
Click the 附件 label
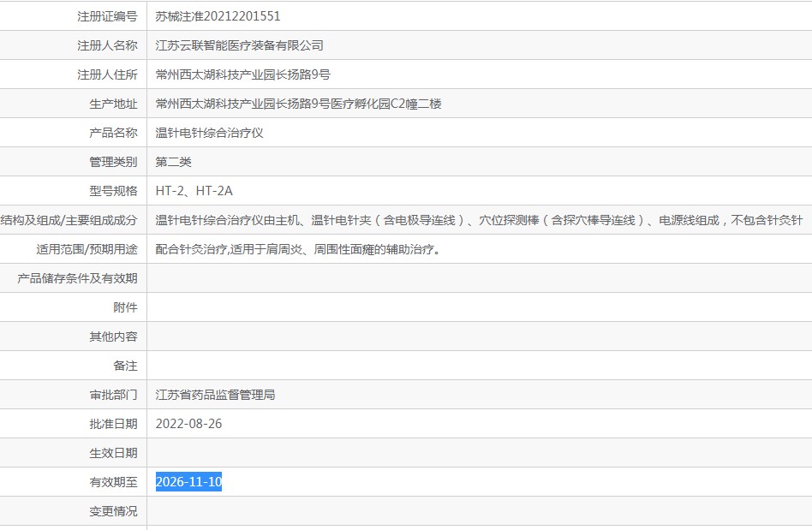(x=125, y=307)
